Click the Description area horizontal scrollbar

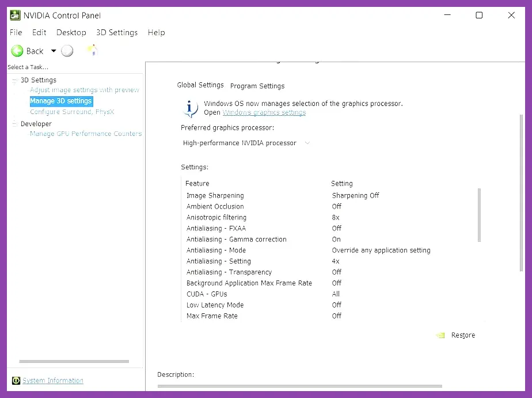(299, 386)
